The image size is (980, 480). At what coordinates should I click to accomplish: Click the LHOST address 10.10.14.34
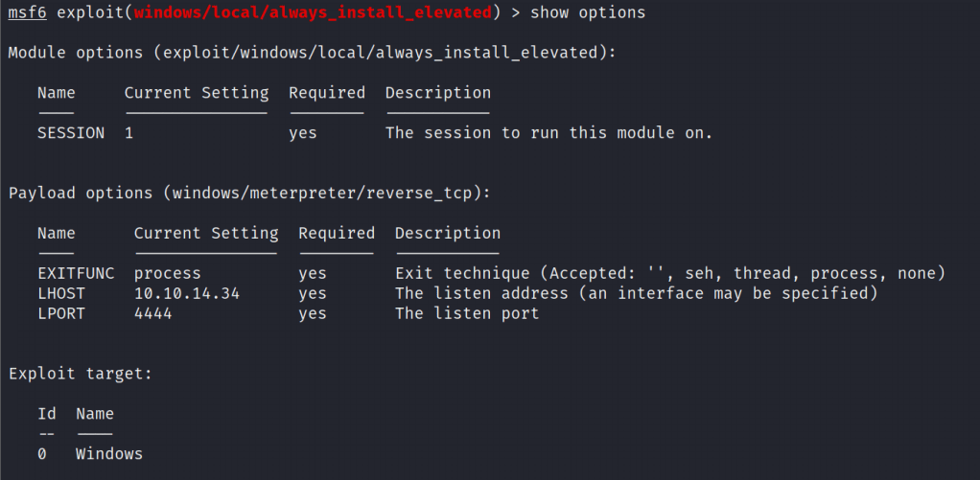187,293
